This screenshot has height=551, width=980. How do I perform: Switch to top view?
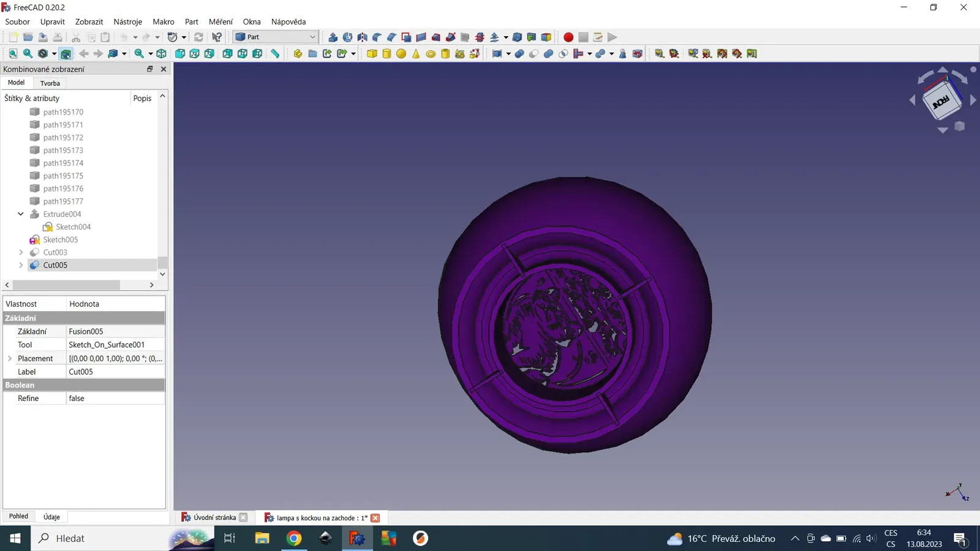194,54
